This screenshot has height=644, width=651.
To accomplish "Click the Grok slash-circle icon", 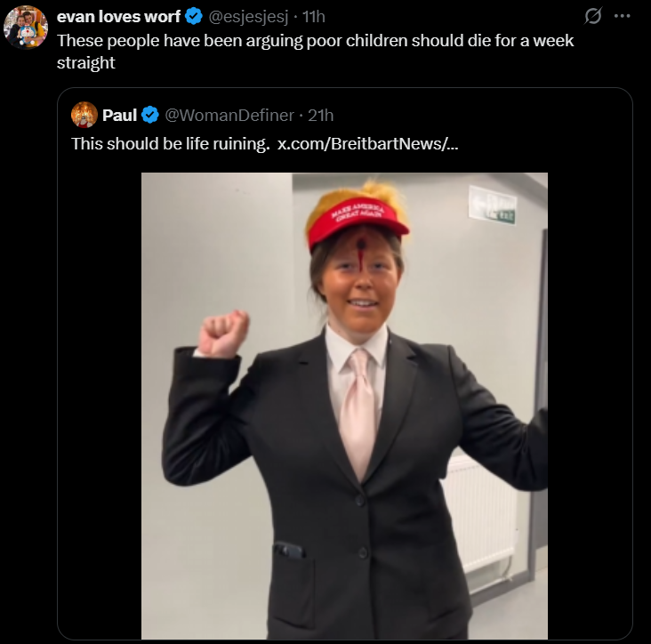I will click(x=593, y=16).
